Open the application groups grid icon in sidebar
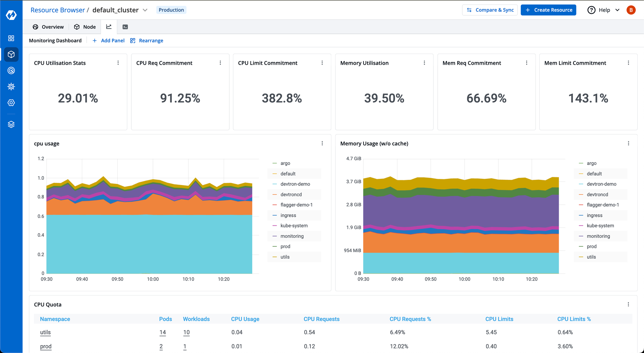Screen dimensions: 644x353 tap(11, 38)
